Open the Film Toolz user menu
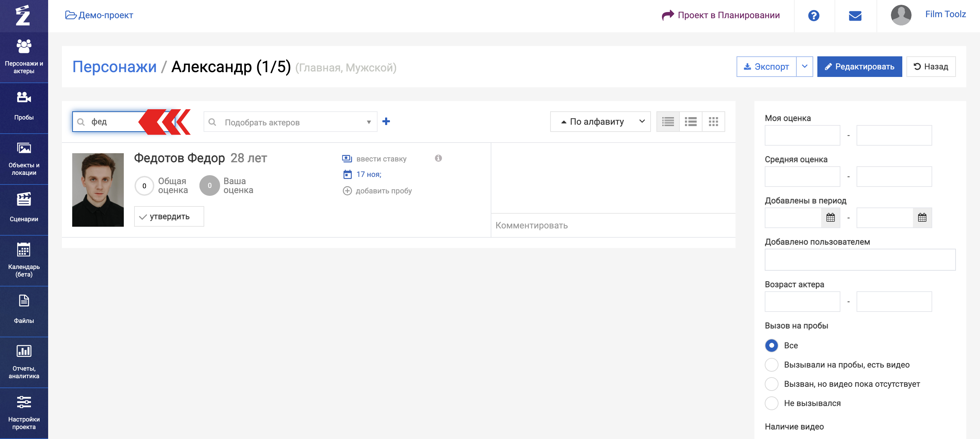980x439 pixels. pos(945,14)
